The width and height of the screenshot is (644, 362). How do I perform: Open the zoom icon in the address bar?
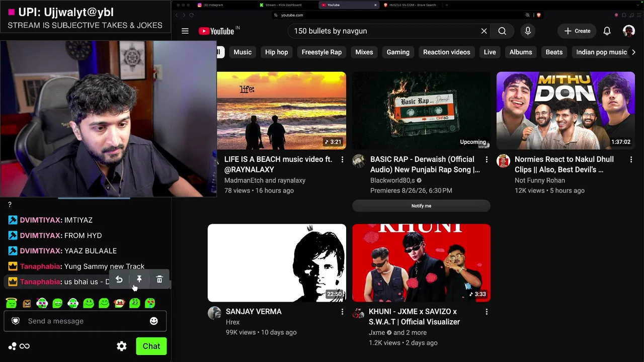tap(528, 15)
